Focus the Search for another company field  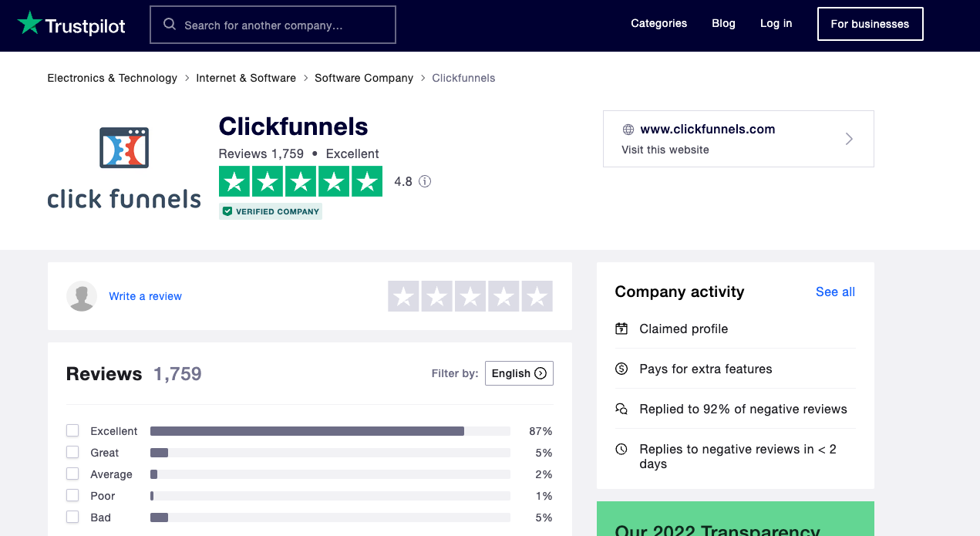pos(273,25)
